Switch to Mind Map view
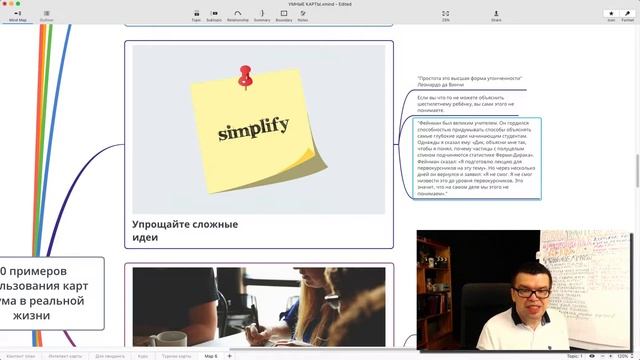640x360 pixels. tap(18, 16)
